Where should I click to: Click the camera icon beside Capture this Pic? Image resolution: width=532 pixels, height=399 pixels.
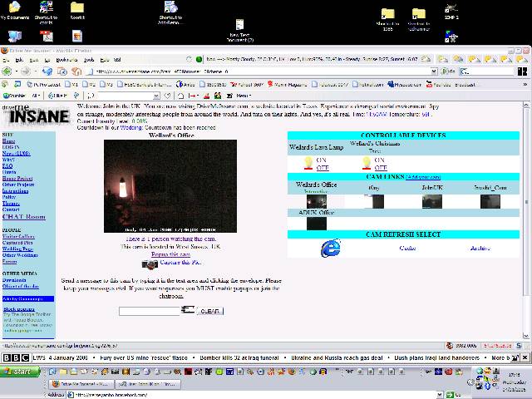150,264
